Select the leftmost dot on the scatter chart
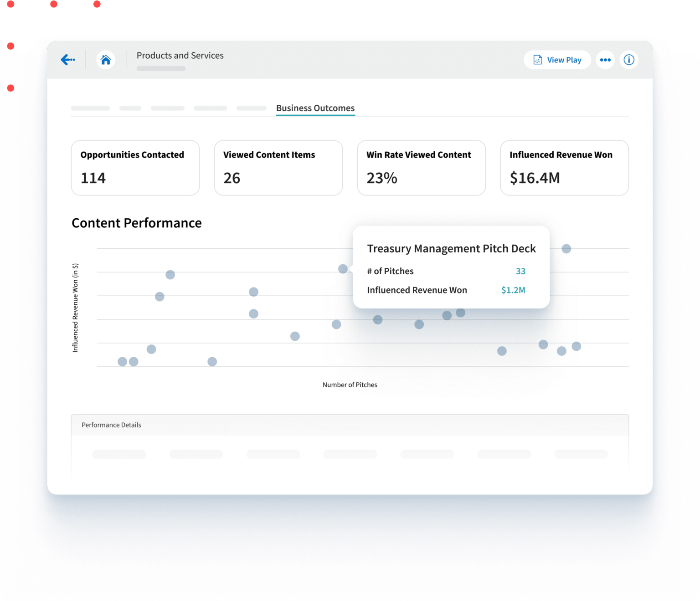Viewport: 700px width, 601px height. pyautogui.click(x=122, y=361)
